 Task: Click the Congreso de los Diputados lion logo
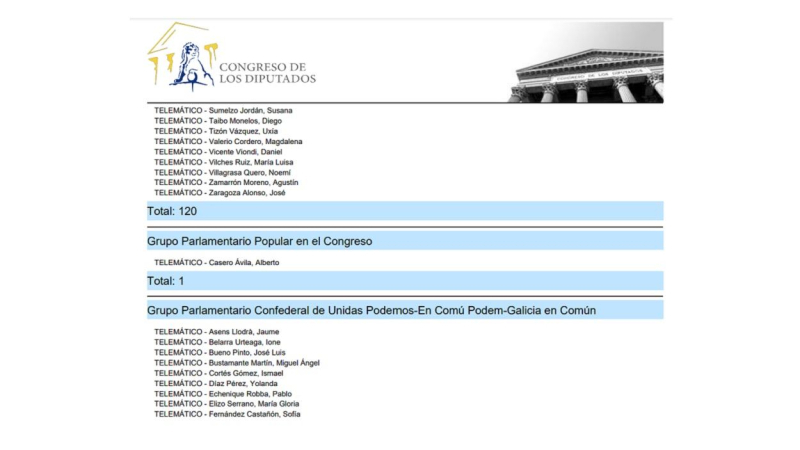[x=183, y=56]
